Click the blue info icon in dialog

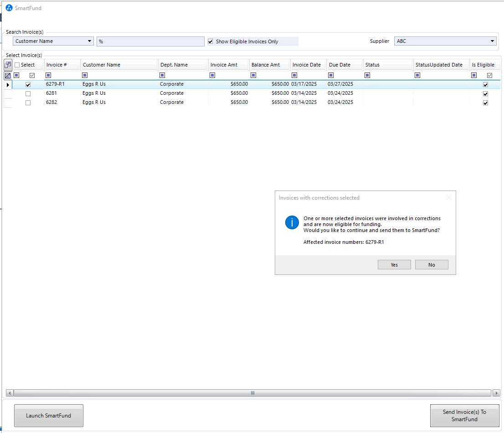[x=292, y=222]
